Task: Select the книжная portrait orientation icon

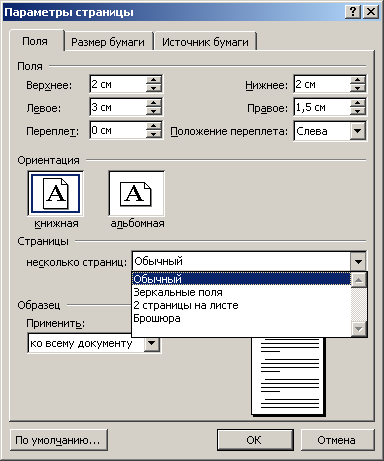Action: pos(55,193)
